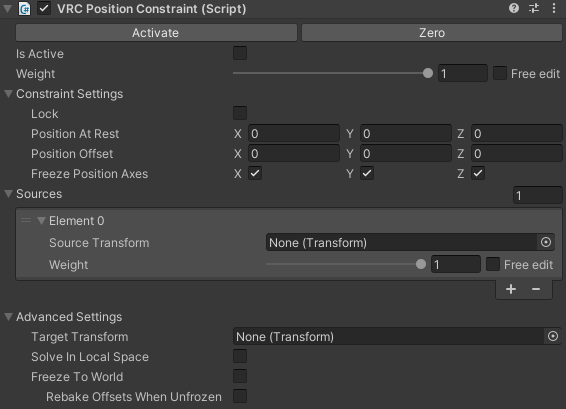566x409 pixels.
Task: Toggle the Lock checkbox
Action: tap(240, 113)
